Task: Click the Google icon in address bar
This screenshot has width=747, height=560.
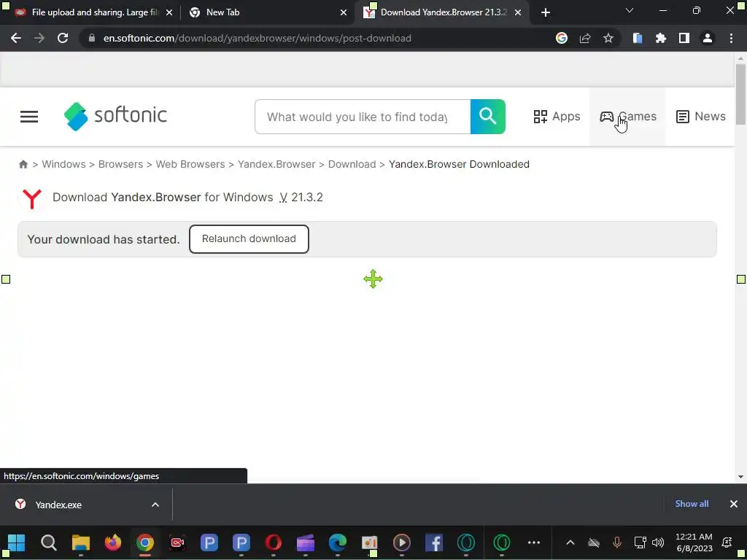Action: [x=562, y=38]
